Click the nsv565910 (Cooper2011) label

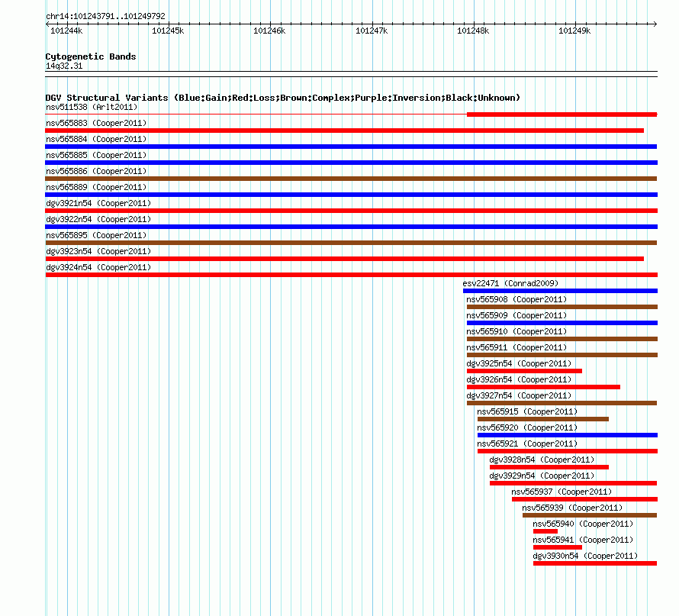[x=516, y=331]
